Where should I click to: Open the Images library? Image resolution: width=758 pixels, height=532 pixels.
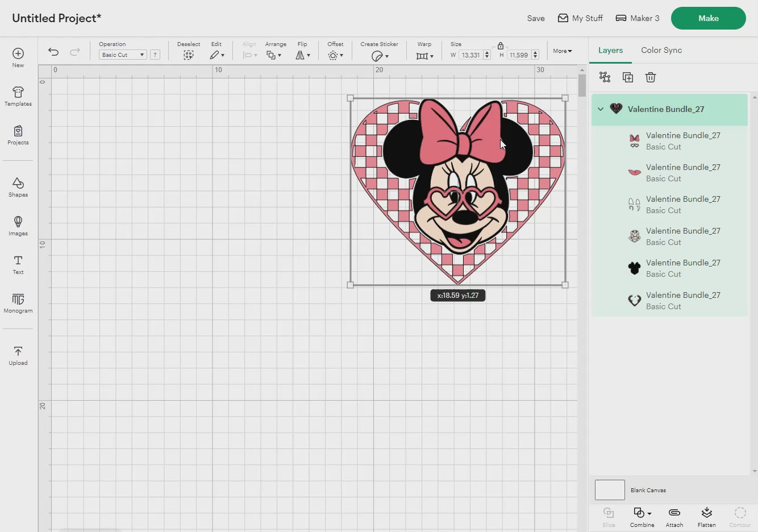point(18,226)
